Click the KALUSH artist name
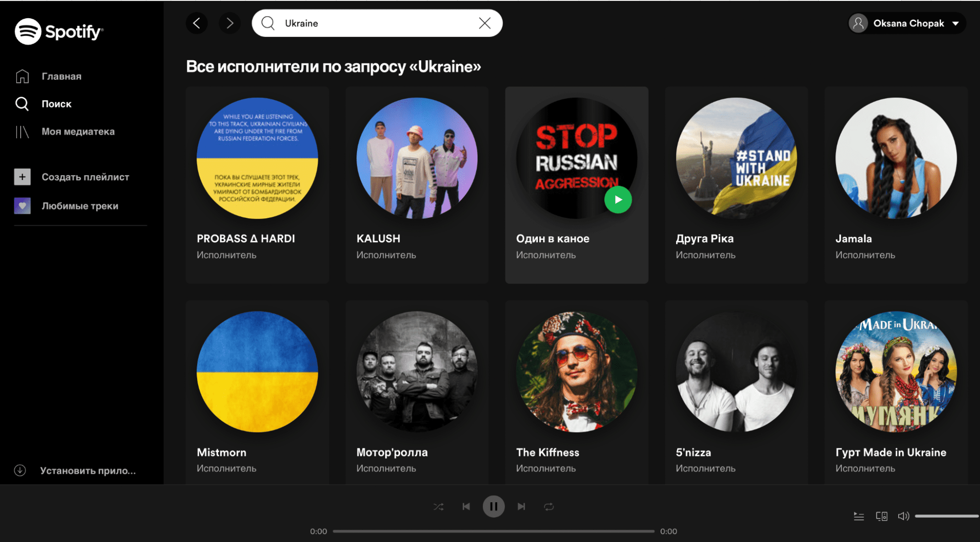 pyautogui.click(x=378, y=239)
